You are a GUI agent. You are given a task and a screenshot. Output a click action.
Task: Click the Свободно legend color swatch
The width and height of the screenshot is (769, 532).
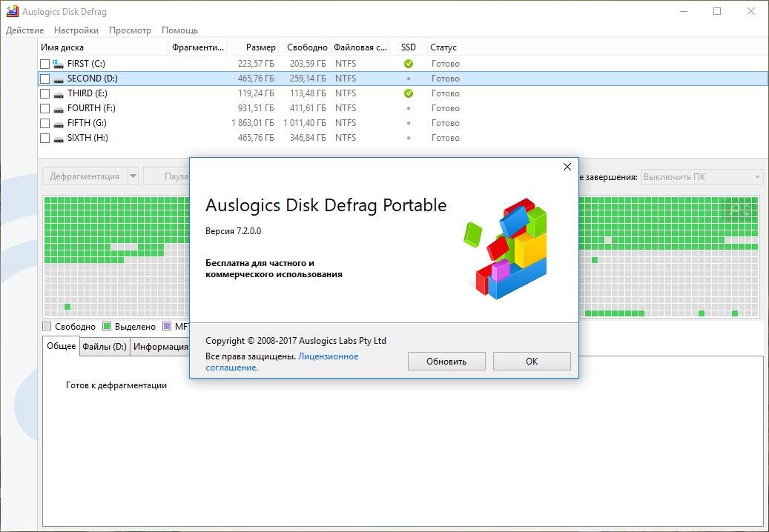click(x=47, y=326)
